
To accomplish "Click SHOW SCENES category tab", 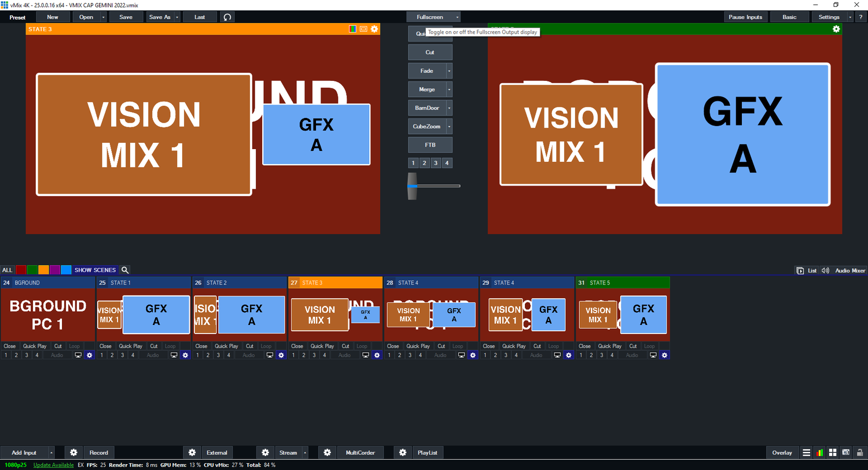I will click(x=95, y=270).
